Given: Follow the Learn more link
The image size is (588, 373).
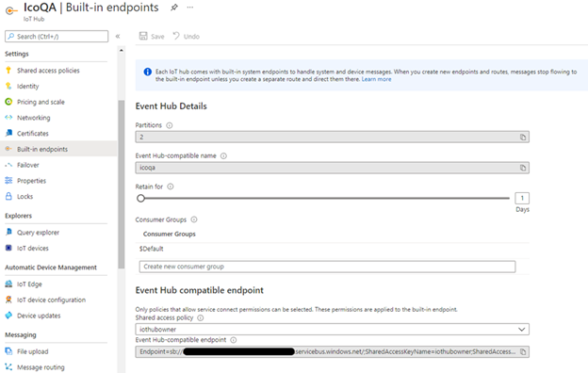Looking at the screenshot, I should [x=376, y=79].
